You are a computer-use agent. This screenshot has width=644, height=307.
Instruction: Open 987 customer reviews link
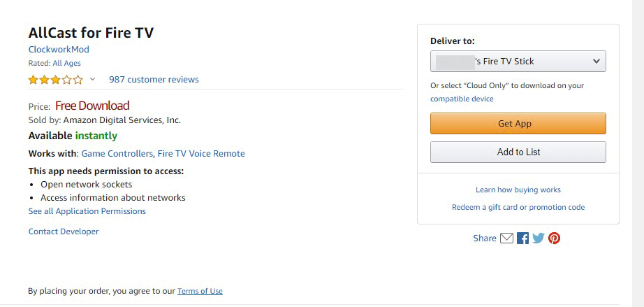154,79
